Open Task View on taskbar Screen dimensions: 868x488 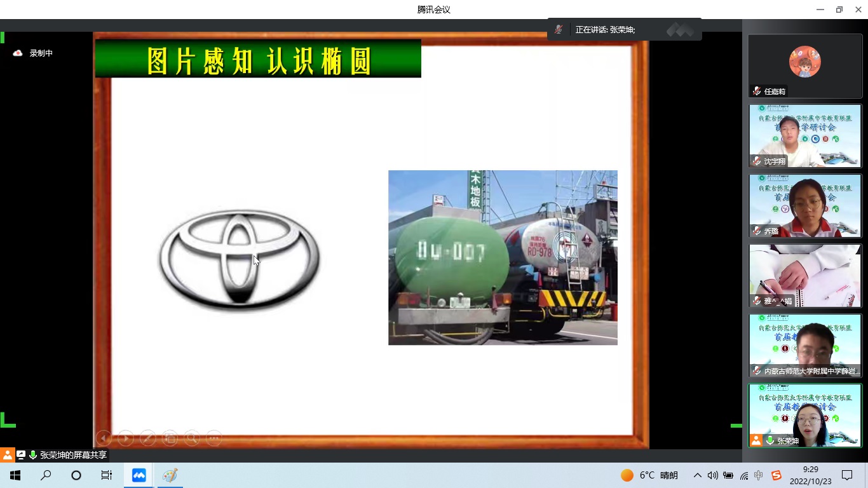107,475
